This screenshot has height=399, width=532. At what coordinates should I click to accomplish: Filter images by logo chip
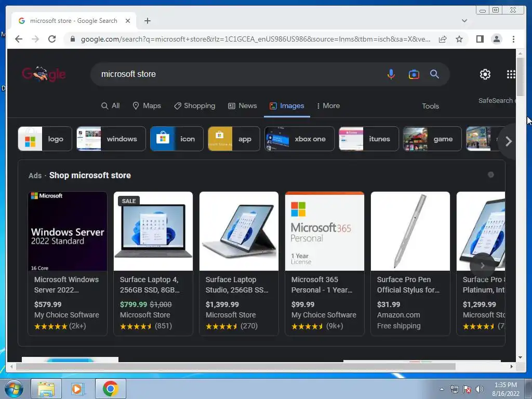point(45,139)
